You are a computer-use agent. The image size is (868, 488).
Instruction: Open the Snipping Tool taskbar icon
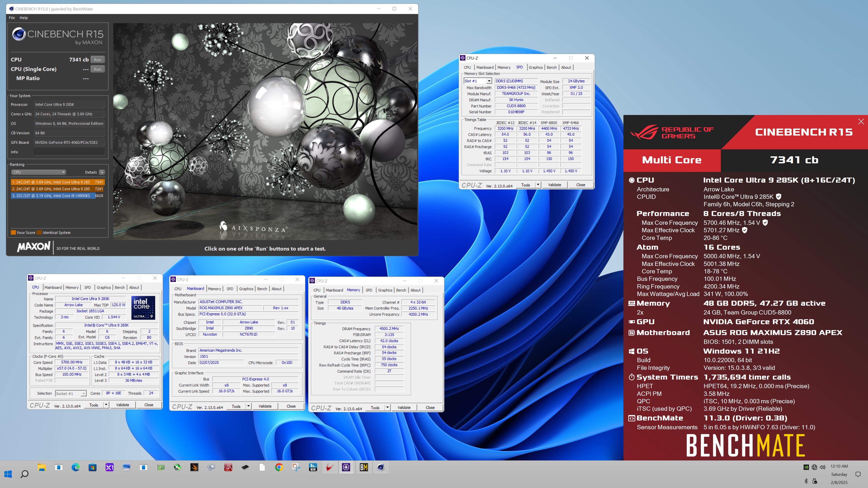pyautogui.click(x=296, y=467)
